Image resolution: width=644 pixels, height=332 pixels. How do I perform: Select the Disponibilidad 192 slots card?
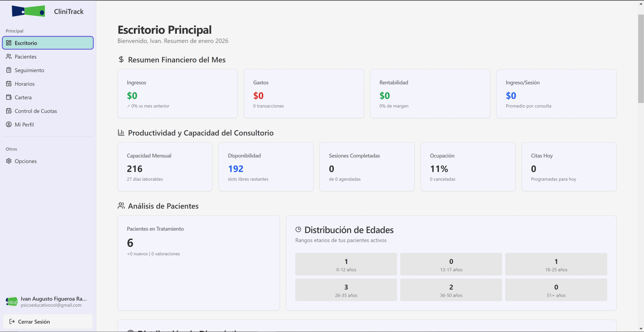[266, 167]
